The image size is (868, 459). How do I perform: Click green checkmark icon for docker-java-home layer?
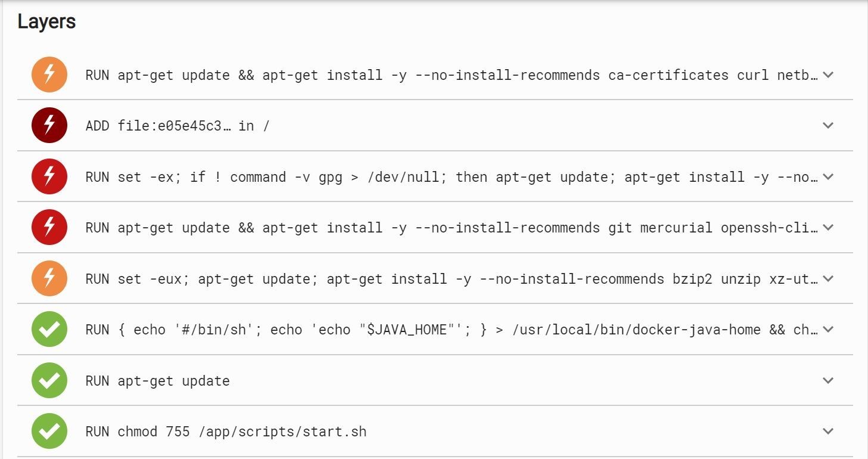(x=49, y=329)
